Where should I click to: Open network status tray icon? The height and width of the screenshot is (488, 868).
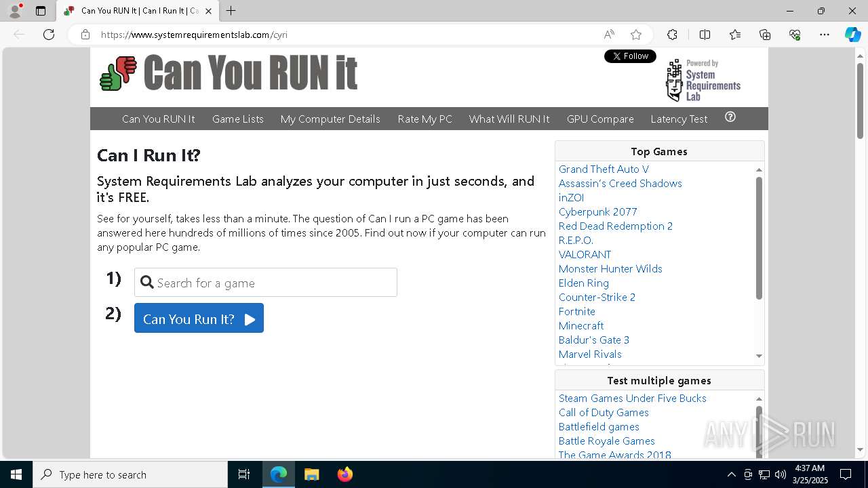click(x=764, y=474)
